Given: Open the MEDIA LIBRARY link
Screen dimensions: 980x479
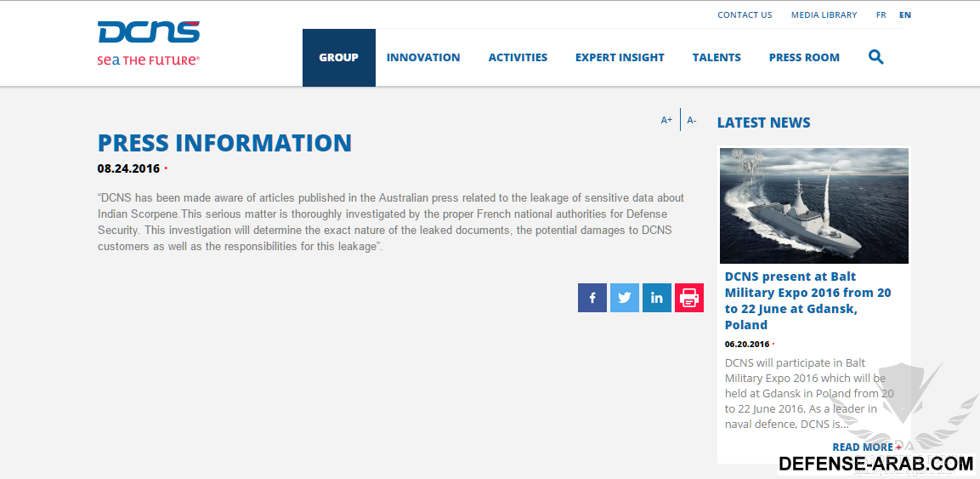Looking at the screenshot, I should (824, 15).
